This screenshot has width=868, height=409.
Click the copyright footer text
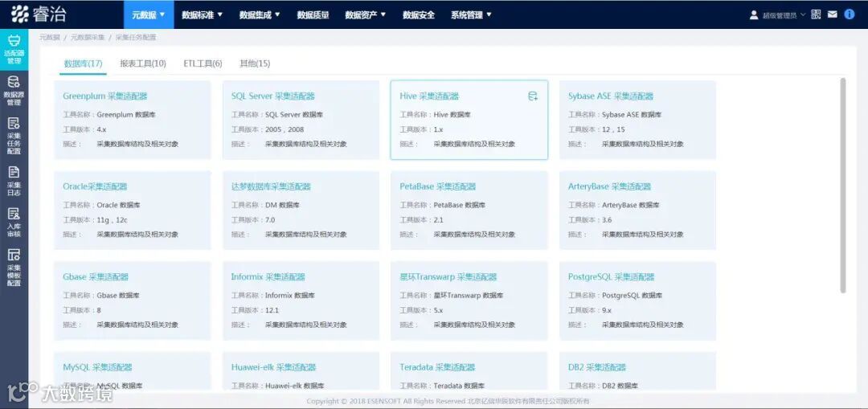[x=448, y=401]
